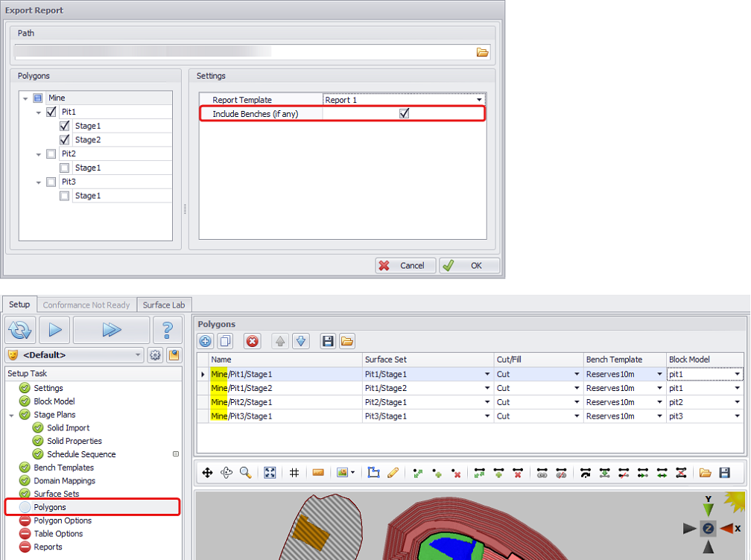Check Stage1 under Pit2

[x=65, y=168]
